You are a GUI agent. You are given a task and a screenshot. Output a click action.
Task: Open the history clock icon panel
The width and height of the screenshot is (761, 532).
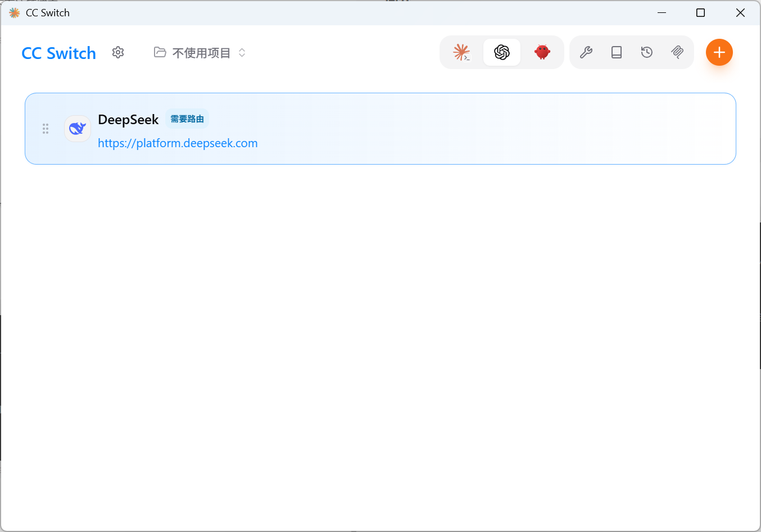647,52
